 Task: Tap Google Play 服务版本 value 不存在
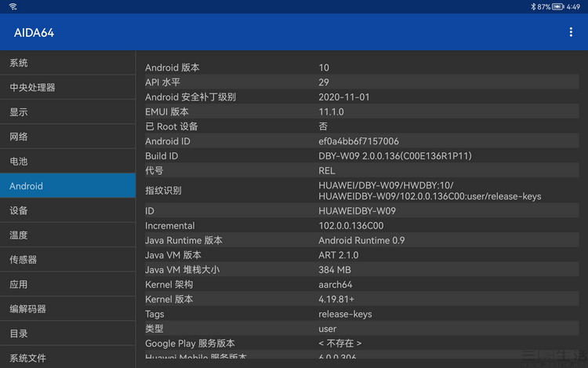click(x=340, y=343)
